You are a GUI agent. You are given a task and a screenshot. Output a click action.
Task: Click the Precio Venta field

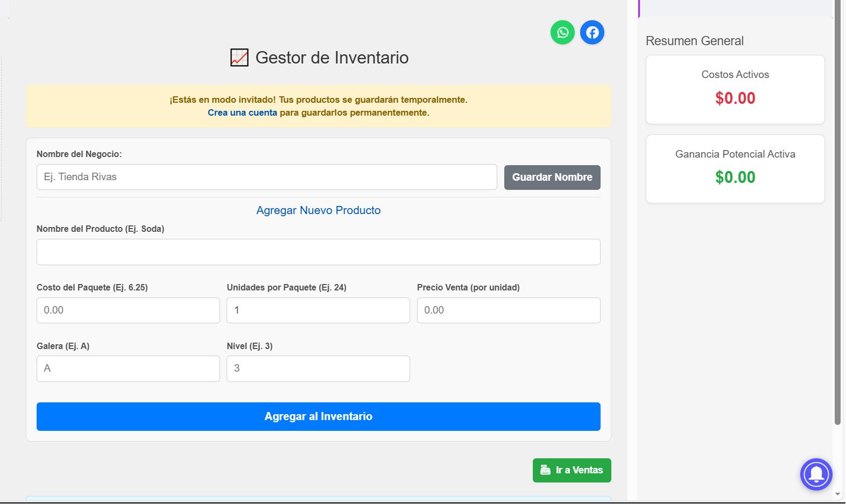coord(509,310)
